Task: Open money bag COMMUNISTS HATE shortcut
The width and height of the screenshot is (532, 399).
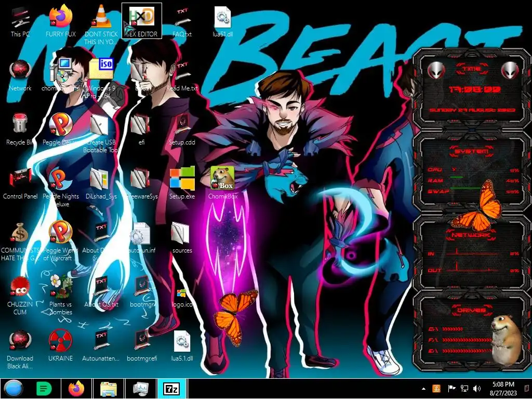Action: click(x=20, y=241)
